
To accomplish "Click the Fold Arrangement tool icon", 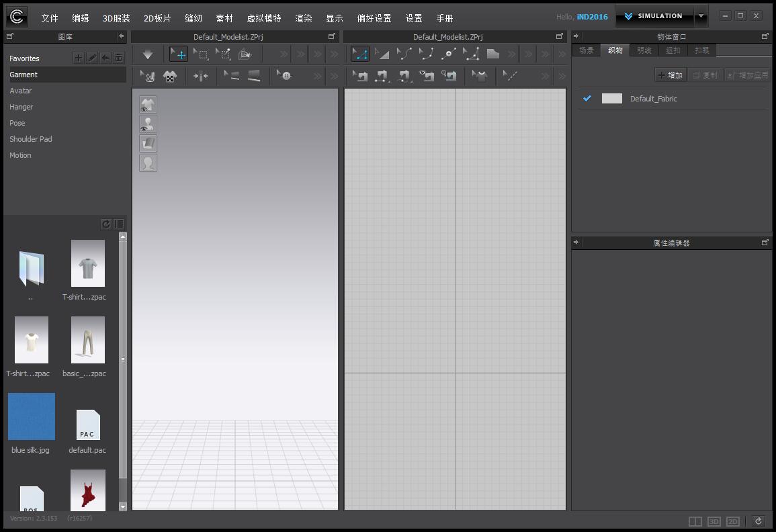I will tap(245, 54).
